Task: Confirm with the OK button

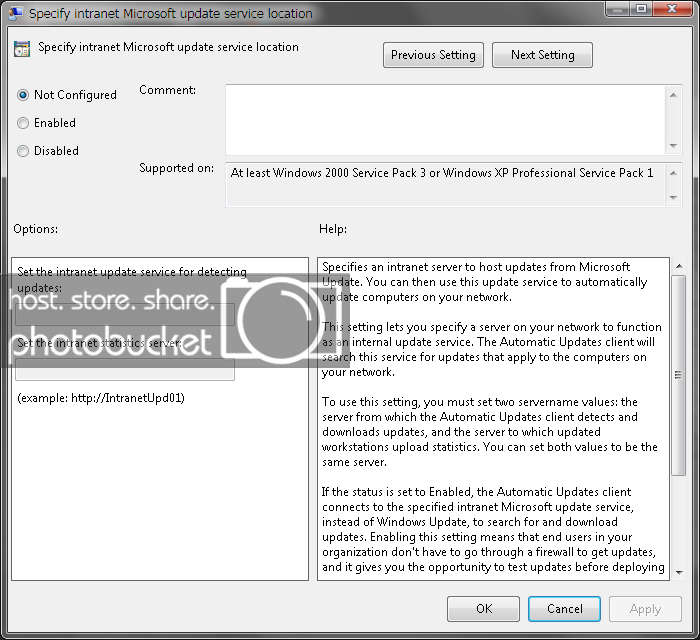Action: (x=483, y=609)
